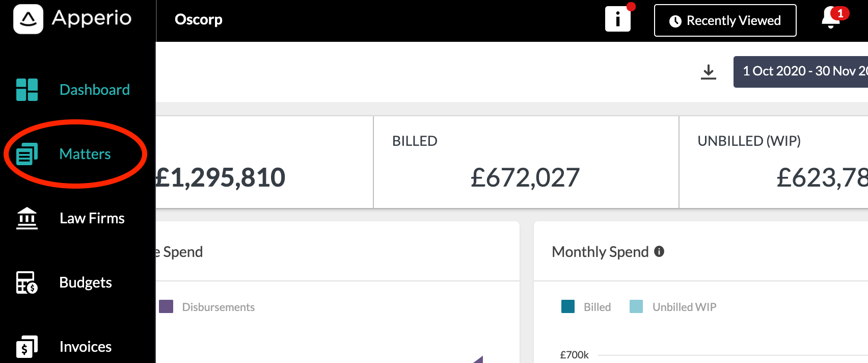Click the Apperio logo icon
Image resolution: width=868 pixels, height=363 pixels.
28,19
